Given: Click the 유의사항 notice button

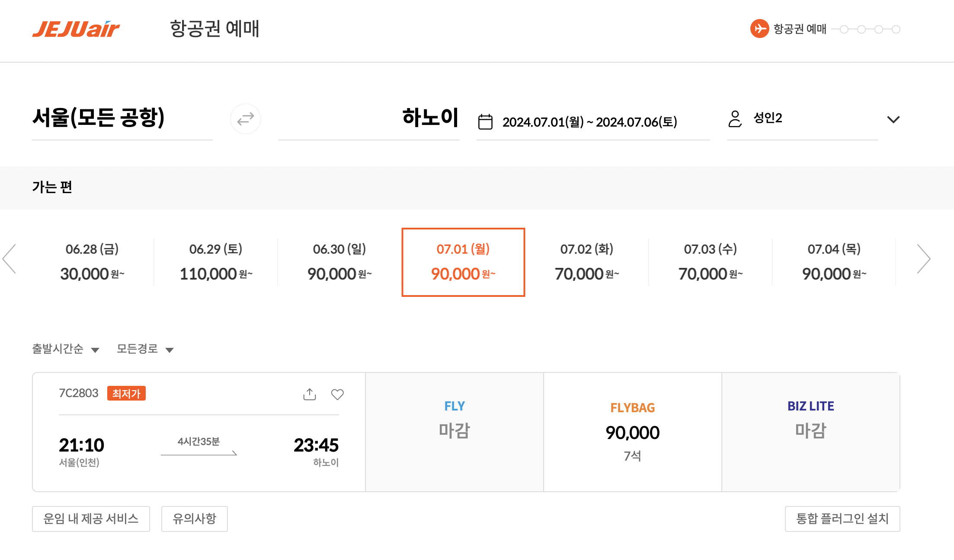Looking at the screenshot, I should pos(194,519).
